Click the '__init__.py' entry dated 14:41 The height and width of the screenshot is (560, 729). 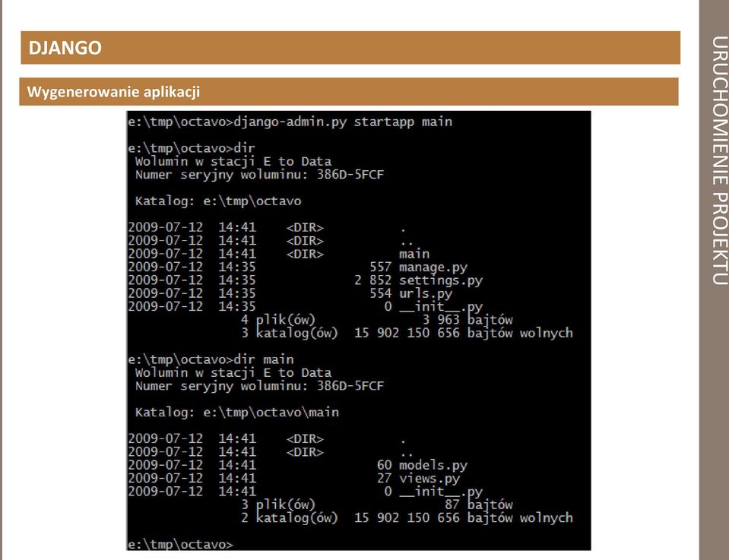click(441, 492)
